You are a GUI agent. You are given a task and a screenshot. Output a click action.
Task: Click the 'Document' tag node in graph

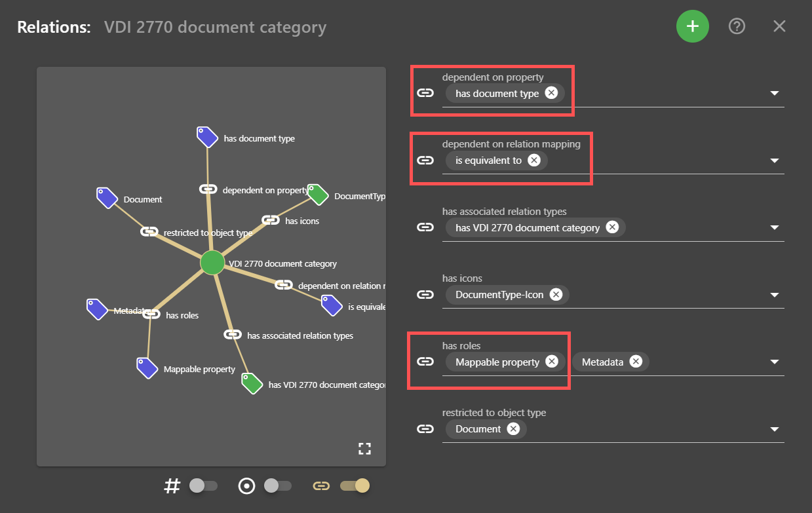pos(107,198)
